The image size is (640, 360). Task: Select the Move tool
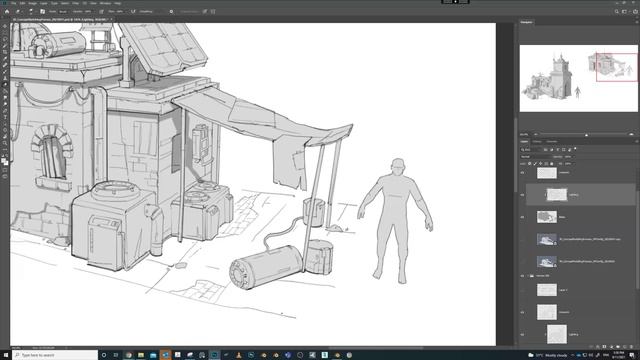tap(5, 26)
